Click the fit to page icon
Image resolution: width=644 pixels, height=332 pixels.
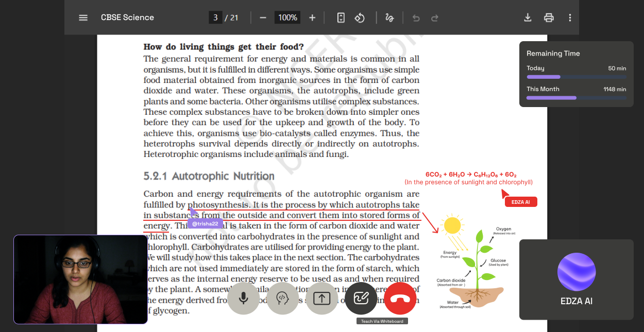click(x=341, y=18)
